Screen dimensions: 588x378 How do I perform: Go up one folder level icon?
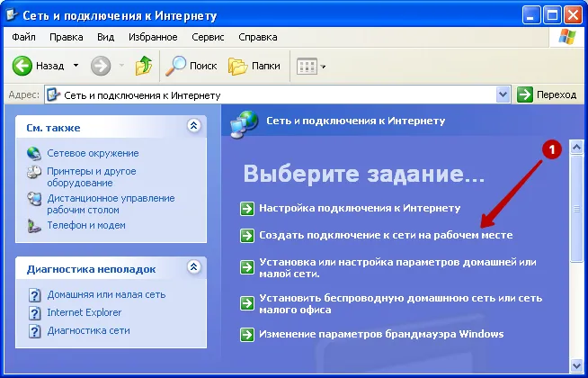(x=144, y=66)
